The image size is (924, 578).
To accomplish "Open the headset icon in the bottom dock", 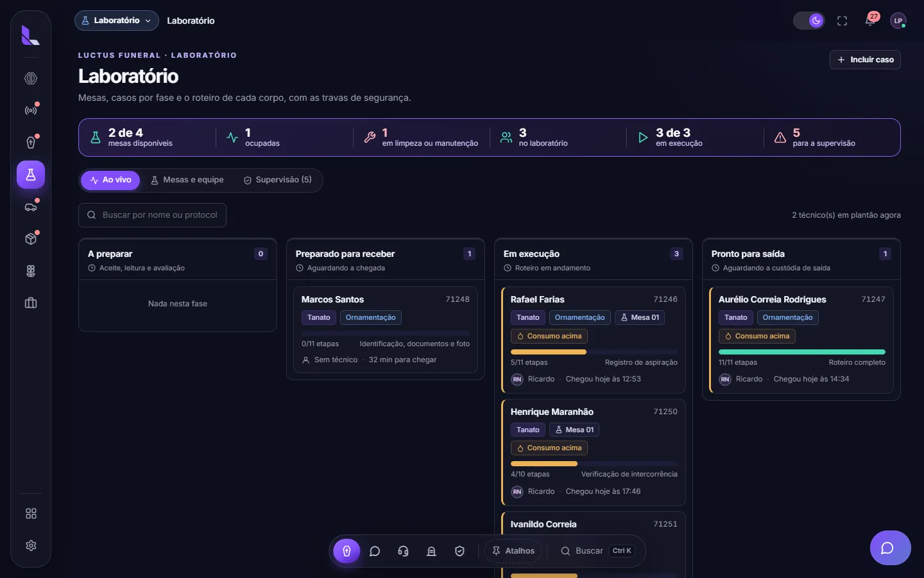I will coord(404,551).
